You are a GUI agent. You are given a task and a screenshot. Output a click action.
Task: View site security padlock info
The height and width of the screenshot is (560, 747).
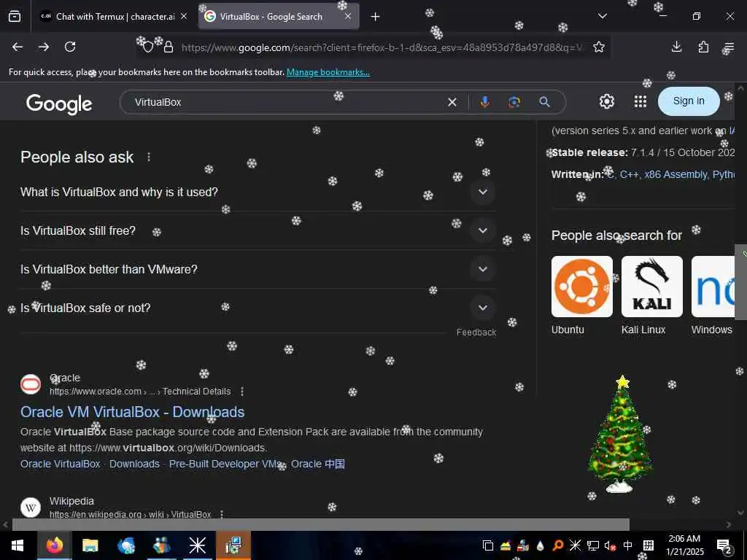[169, 47]
